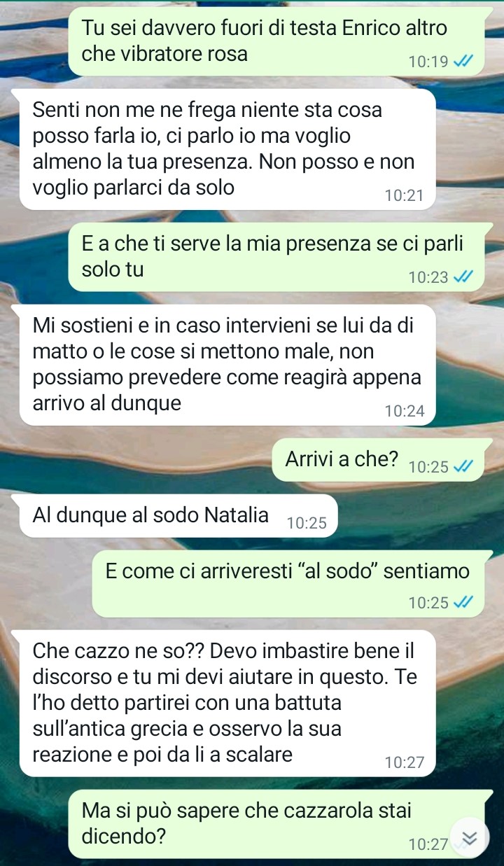504x866 pixels.
Task: Tap the read receipt ticks beside 10:25 'Arrivi a che?'
Action: pyautogui.click(x=463, y=468)
